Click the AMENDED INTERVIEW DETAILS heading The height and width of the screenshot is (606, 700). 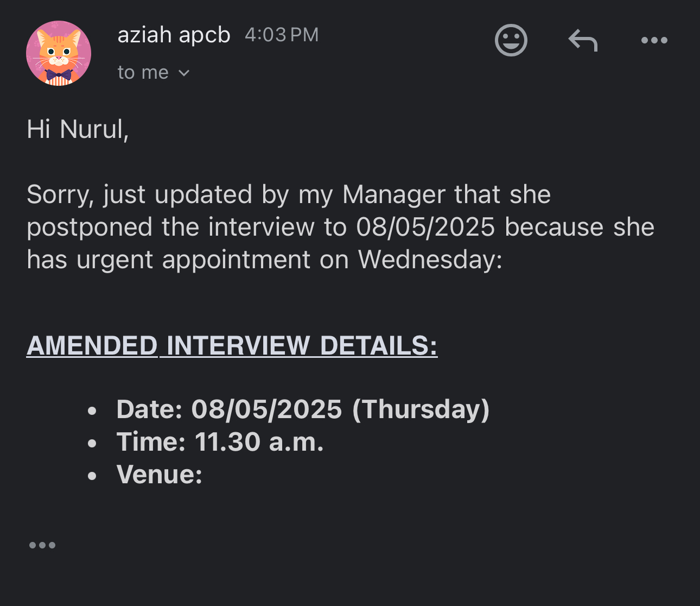(x=232, y=345)
